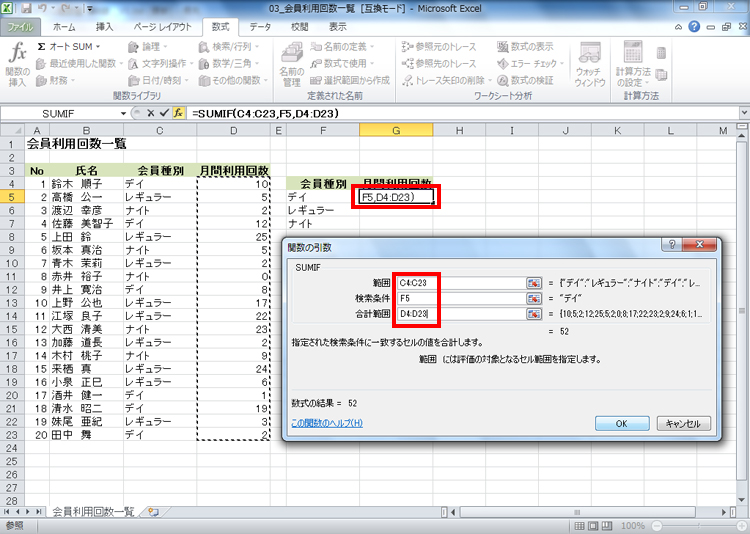The width and height of the screenshot is (750, 534).
Task: Switch to the Review (校閲) tab
Action: point(299,27)
